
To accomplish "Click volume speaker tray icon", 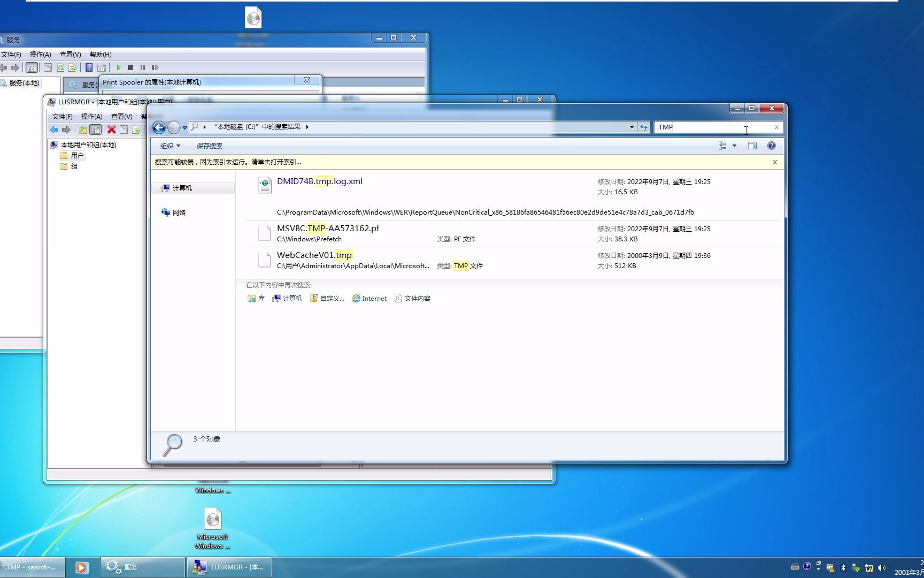I will coord(882,568).
